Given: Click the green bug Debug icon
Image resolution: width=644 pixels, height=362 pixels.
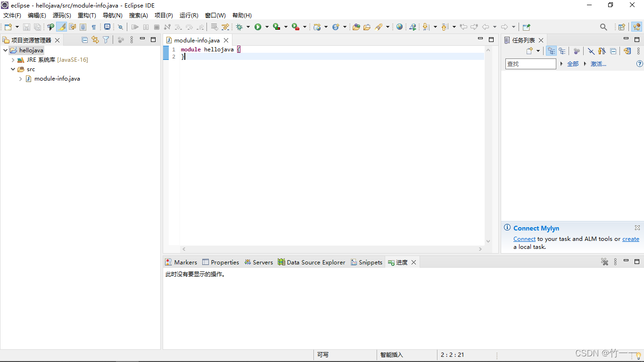Looking at the screenshot, I should 239,27.
